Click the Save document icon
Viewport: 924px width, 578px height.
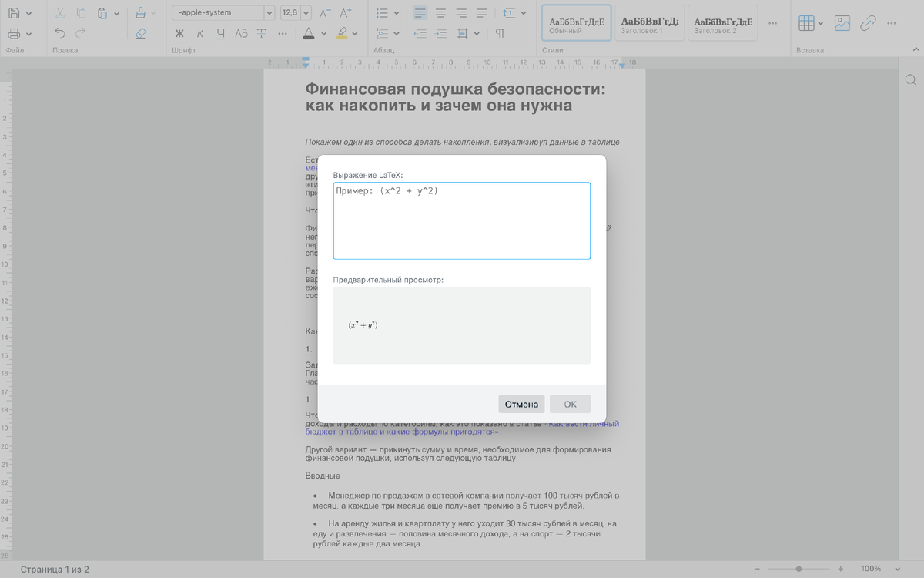(x=14, y=14)
